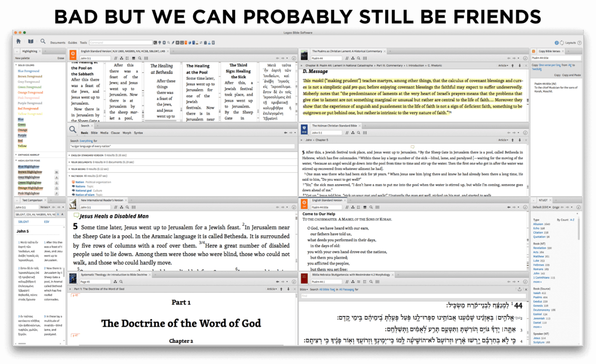Click the Home icon in top toolbar
Image resolution: width=596 pixels, height=364 pixels.
pyautogui.click(x=19, y=42)
